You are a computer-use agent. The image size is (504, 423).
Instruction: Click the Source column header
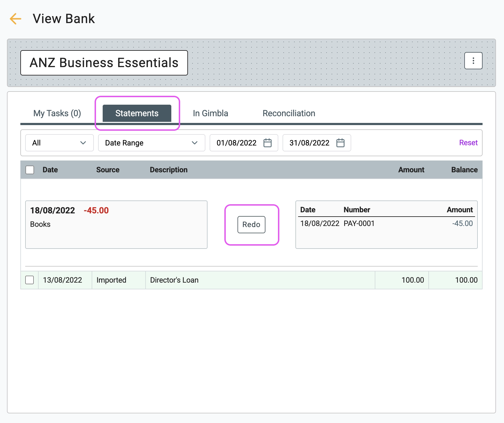pos(108,170)
